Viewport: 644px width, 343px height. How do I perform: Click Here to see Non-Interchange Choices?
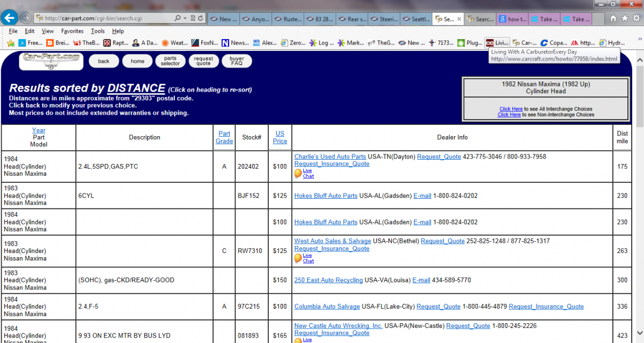coord(509,114)
